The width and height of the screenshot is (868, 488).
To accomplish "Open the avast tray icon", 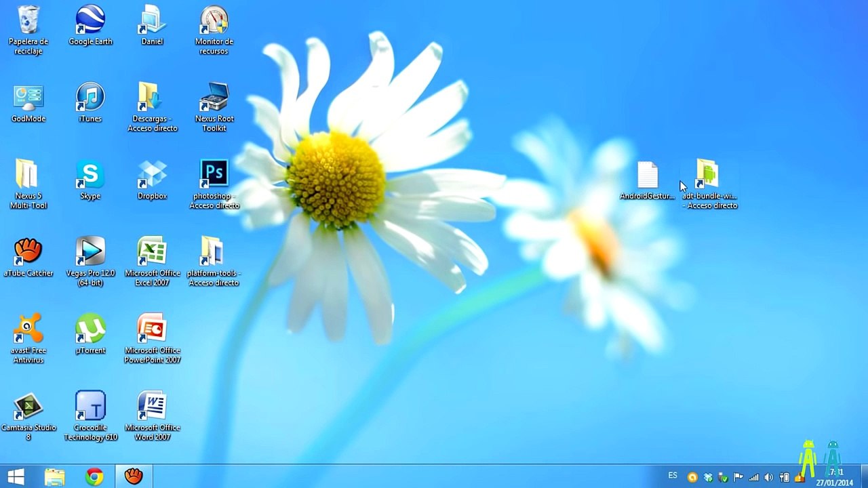I will pos(692,478).
